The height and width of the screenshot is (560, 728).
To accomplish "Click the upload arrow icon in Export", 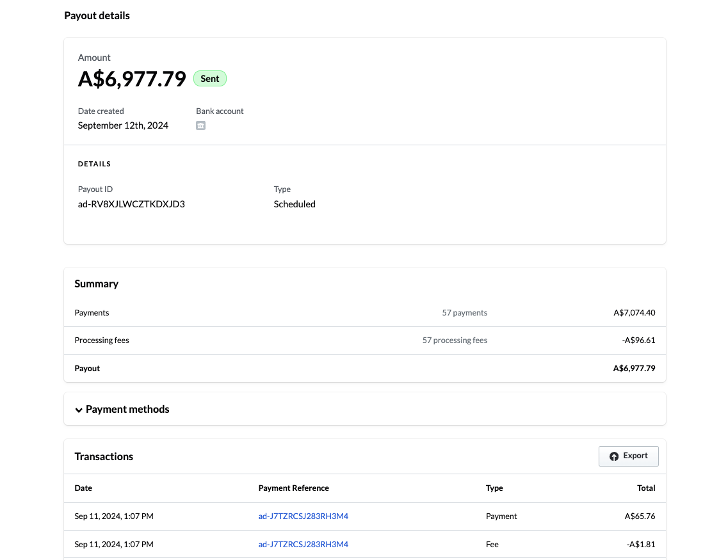I will 614,456.
